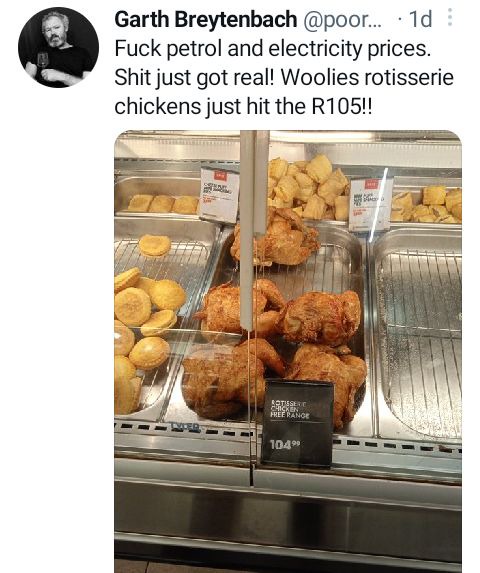Open the @poor... username handle
Viewport: 480px width, 573px height.
(342, 20)
